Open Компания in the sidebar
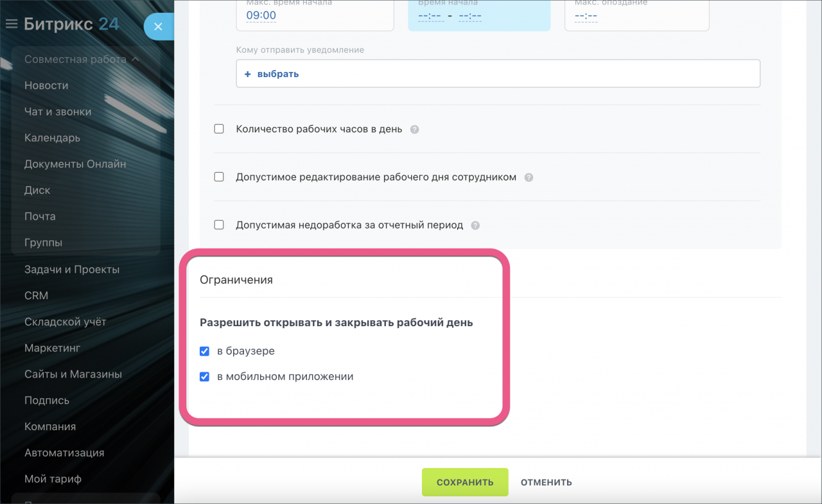Viewport: 822px width, 504px height. click(50, 427)
